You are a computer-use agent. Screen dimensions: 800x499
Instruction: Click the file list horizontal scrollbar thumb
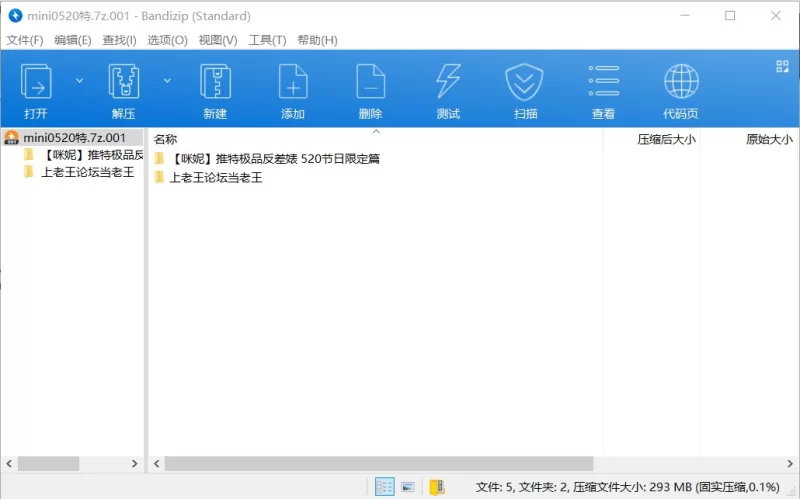point(379,463)
